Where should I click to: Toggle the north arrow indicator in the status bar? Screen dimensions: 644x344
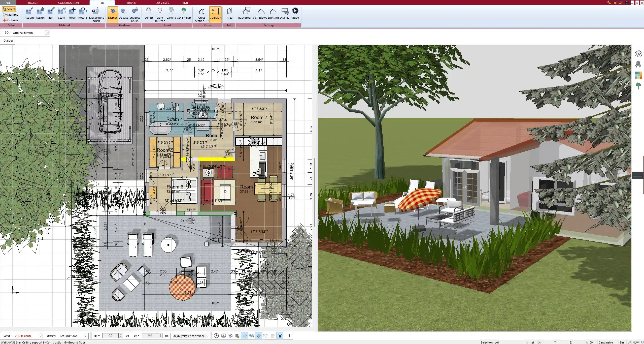[280, 336]
